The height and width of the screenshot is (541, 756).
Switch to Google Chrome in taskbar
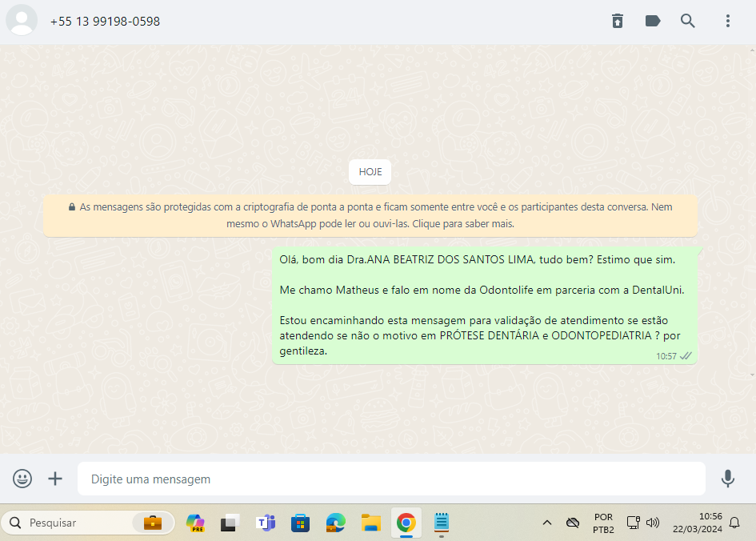pyautogui.click(x=406, y=523)
